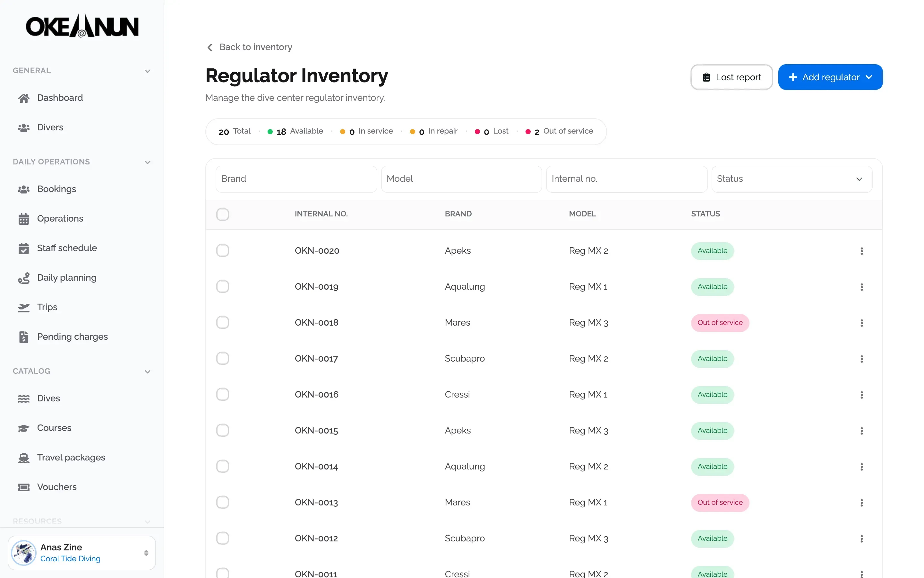This screenshot has height=578, width=924.
Task: Collapse the GENERAL sidebar section
Action: [x=147, y=71]
